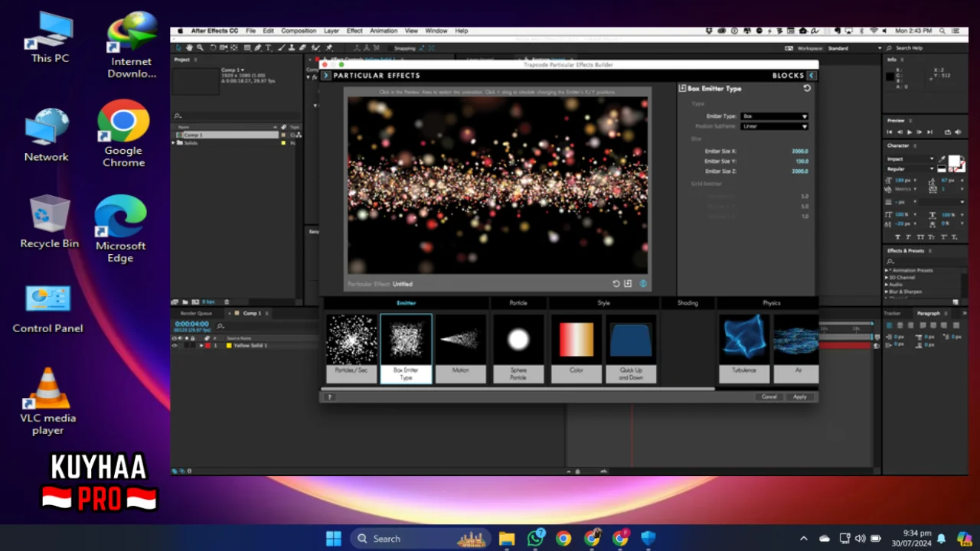Select the Zoom magnifier tool in After Effects toolbar
Image resolution: width=980 pixels, height=551 pixels.
[x=200, y=47]
